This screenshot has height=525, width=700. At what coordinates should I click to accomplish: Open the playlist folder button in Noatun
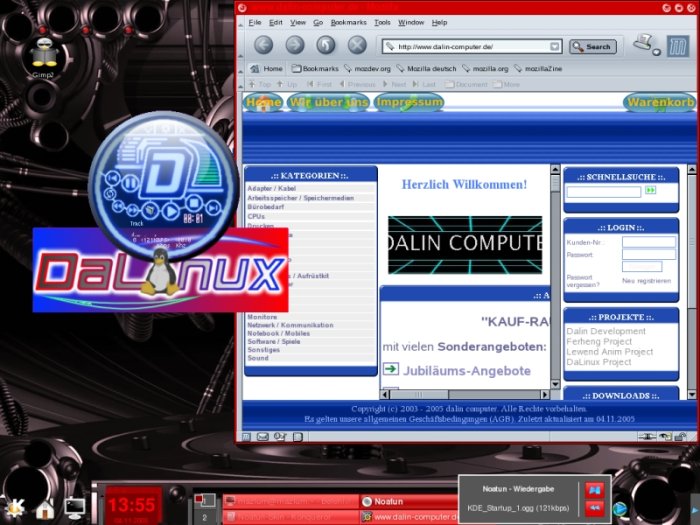point(150,210)
